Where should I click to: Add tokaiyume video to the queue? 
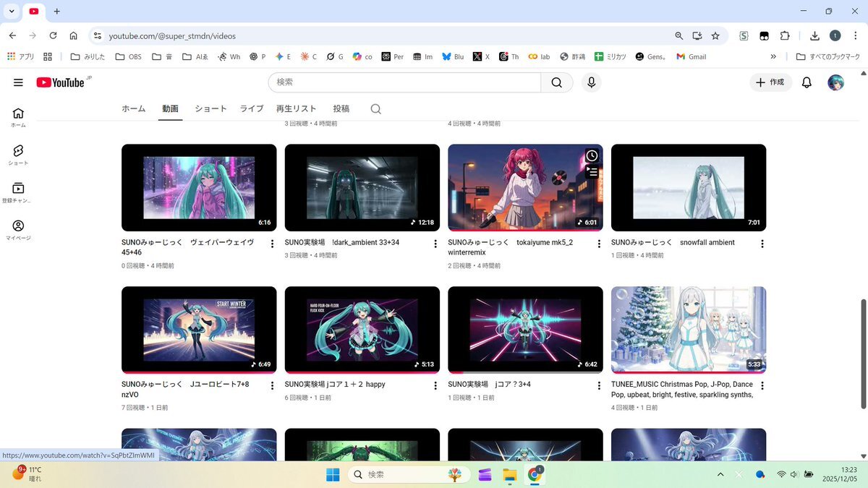click(592, 172)
